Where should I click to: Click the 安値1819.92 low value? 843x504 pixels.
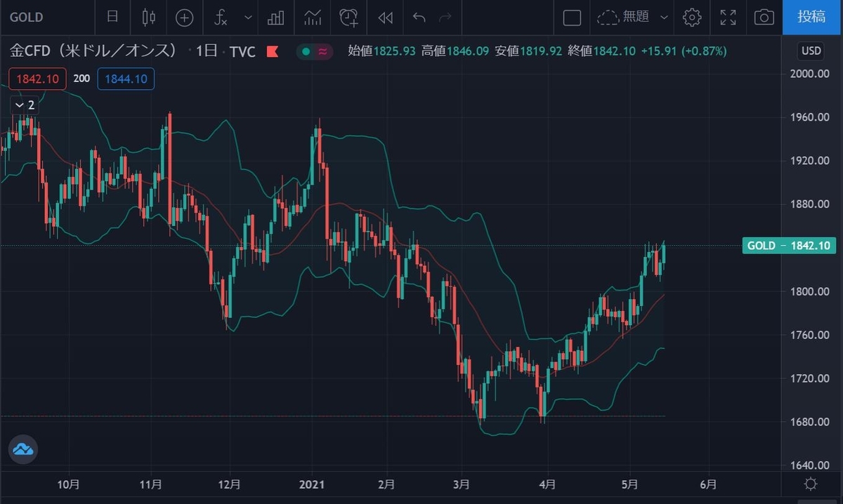click(x=529, y=51)
